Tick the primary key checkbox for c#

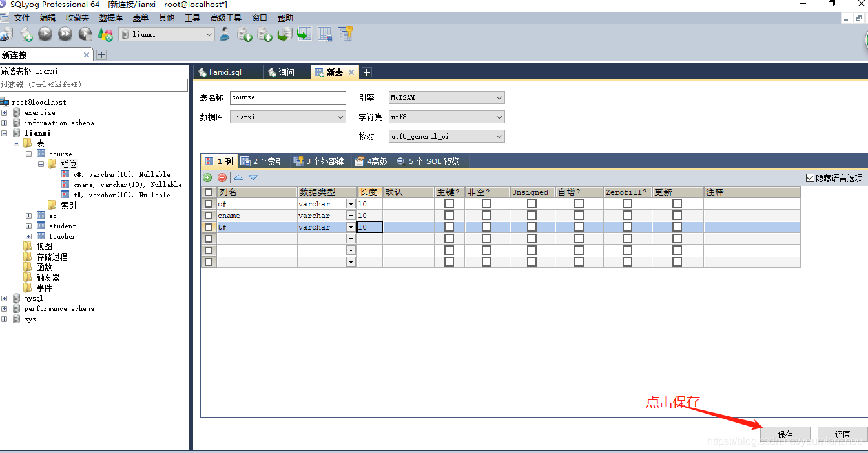pos(449,204)
